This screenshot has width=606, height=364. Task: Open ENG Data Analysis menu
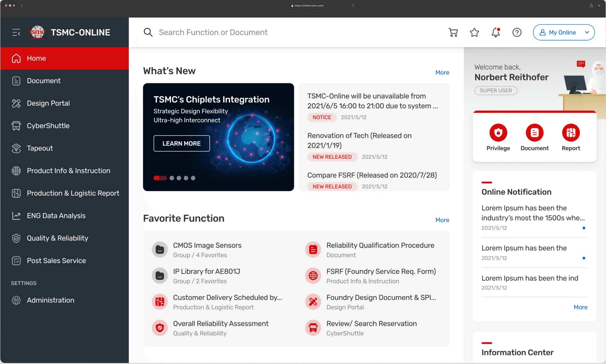point(65,216)
